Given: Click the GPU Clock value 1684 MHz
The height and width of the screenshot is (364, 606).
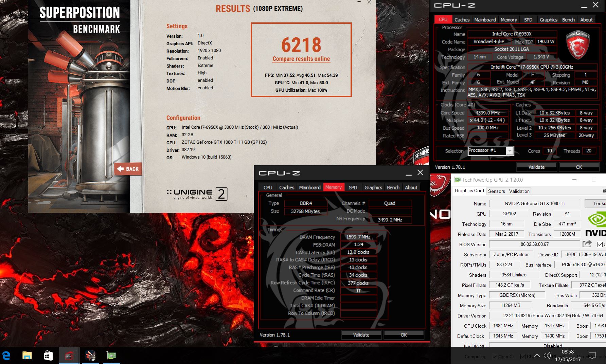Looking at the screenshot, I should (x=503, y=326).
